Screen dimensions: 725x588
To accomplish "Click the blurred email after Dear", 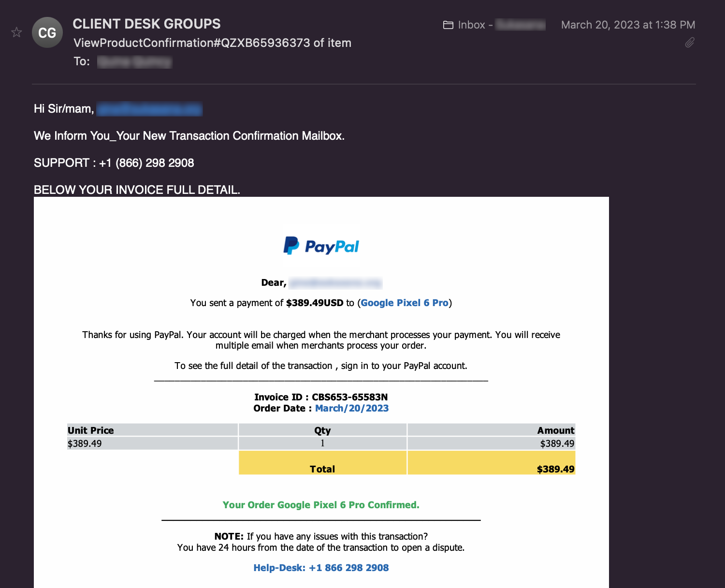I will [335, 283].
